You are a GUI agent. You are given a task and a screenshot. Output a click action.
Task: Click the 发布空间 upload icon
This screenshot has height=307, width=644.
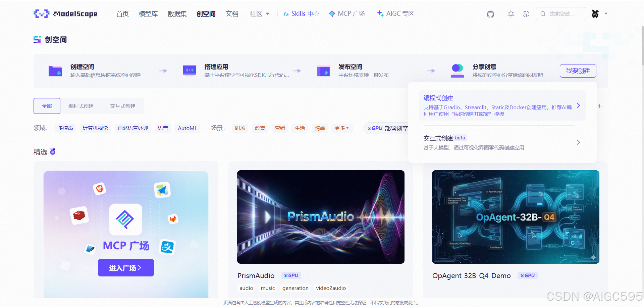323,71
